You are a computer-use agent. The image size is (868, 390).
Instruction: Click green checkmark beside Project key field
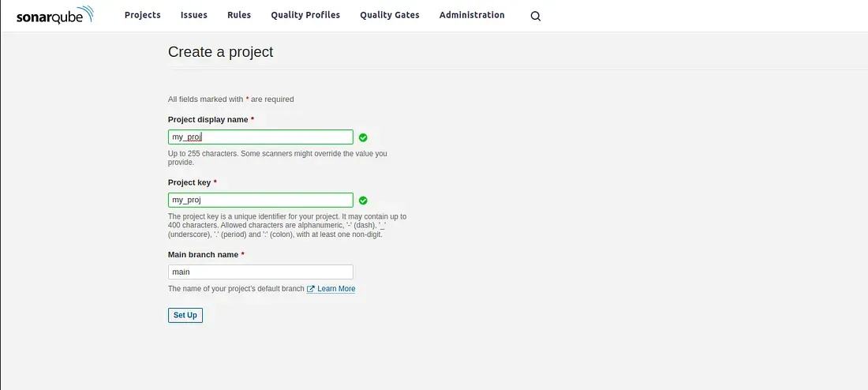coord(363,201)
